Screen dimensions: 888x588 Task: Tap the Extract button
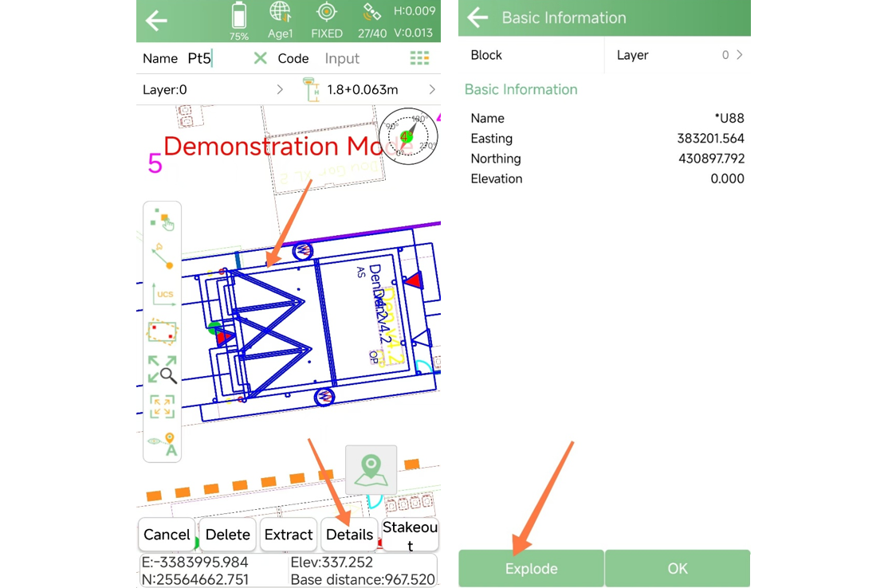(x=289, y=535)
